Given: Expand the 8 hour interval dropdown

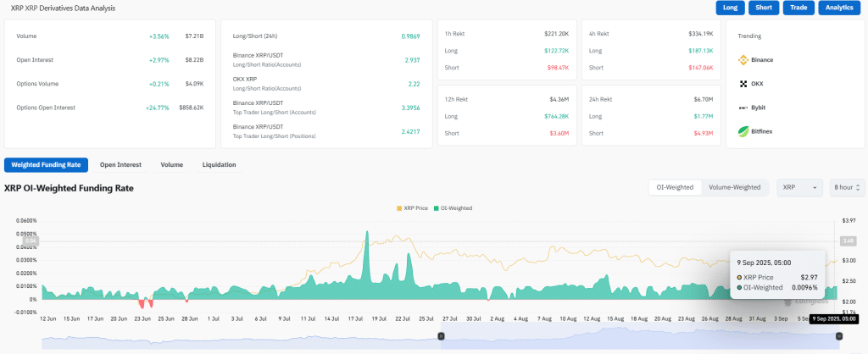Looking at the screenshot, I should (847, 187).
